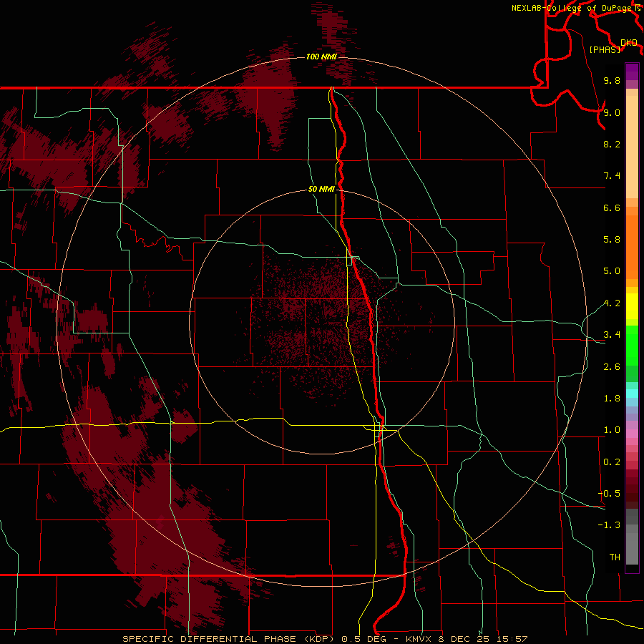This screenshot has height=644, width=644.
Task: Click the 9.8 value on the color scale
Action: click(x=612, y=80)
